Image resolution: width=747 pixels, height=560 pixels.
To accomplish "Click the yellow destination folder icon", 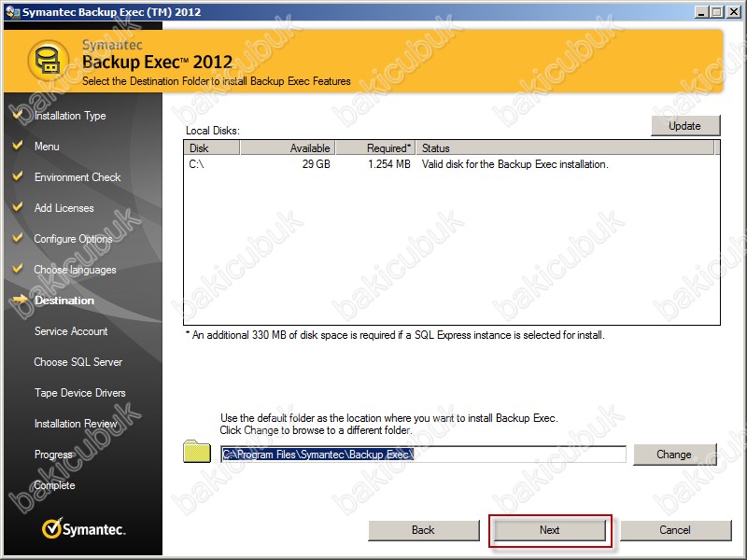I will pos(197,452).
